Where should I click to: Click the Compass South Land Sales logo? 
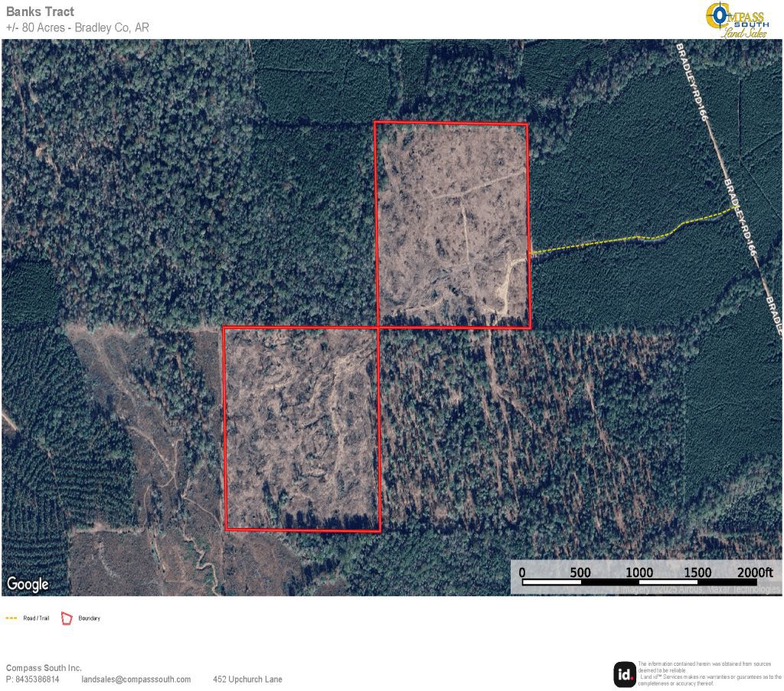click(740, 19)
